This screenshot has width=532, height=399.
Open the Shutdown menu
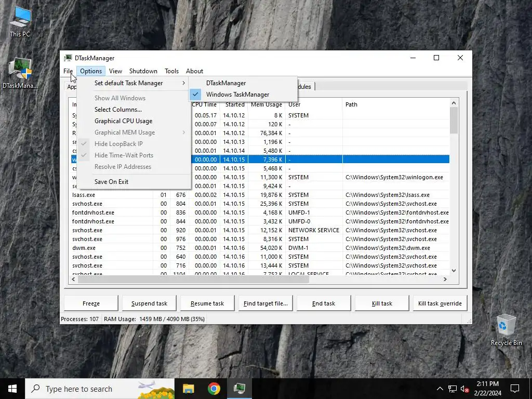point(143,71)
